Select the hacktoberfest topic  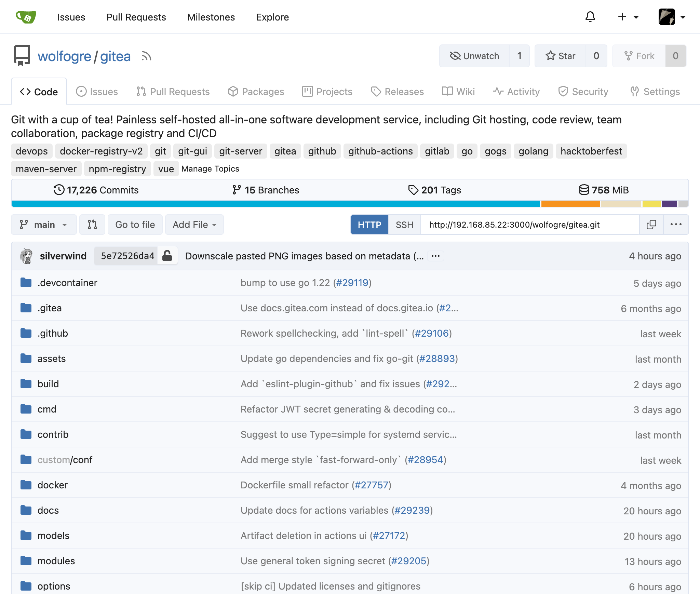(x=591, y=151)
